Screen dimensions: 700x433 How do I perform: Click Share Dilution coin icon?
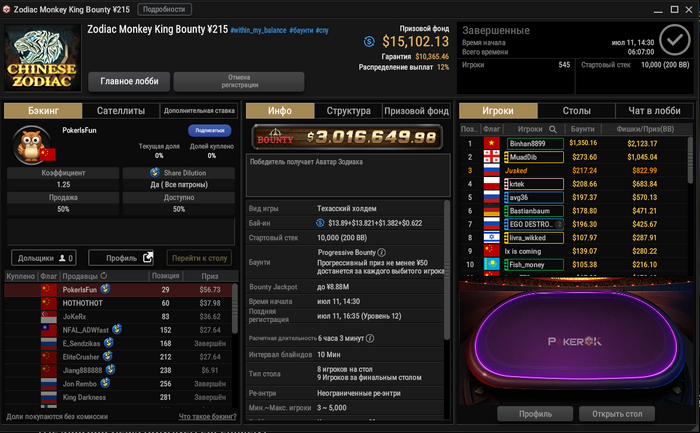pos(155,172)
